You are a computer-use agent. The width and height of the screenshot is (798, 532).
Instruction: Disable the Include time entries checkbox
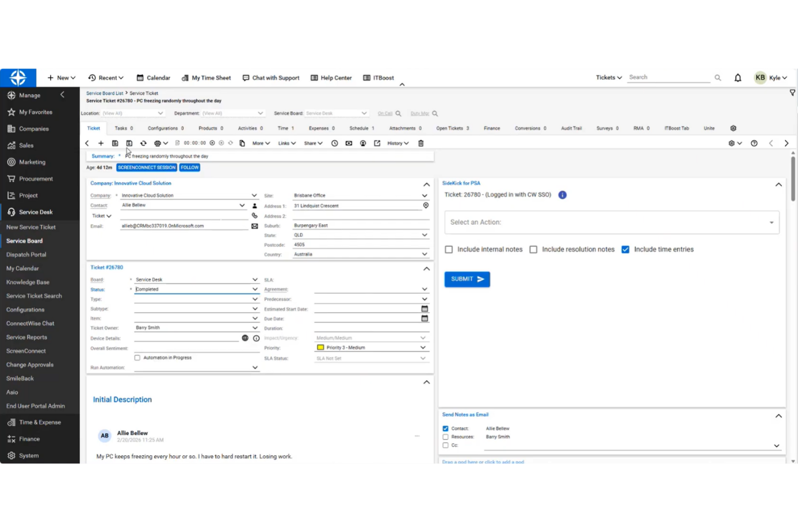click(625, 249)
